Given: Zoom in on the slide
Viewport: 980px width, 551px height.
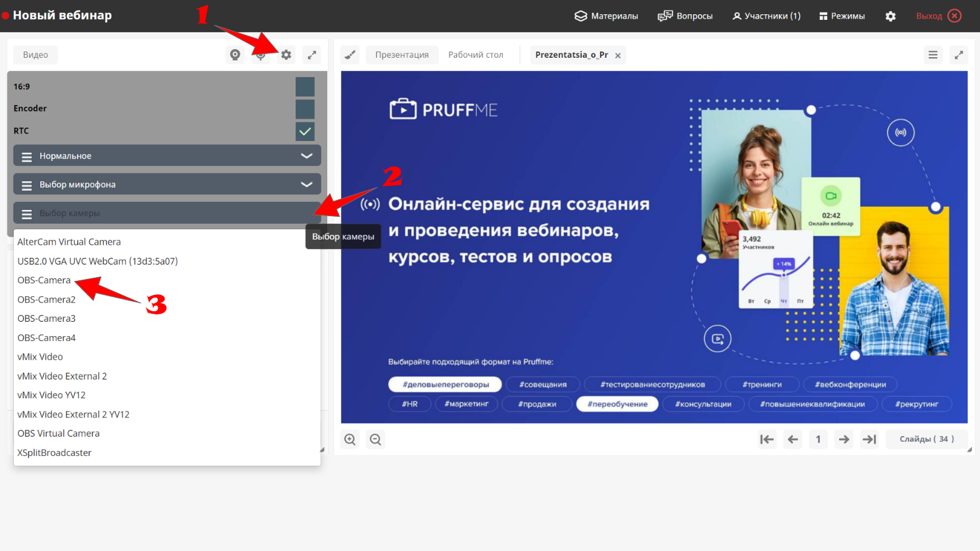Looking at the screenshot, I should coord(350,439).
